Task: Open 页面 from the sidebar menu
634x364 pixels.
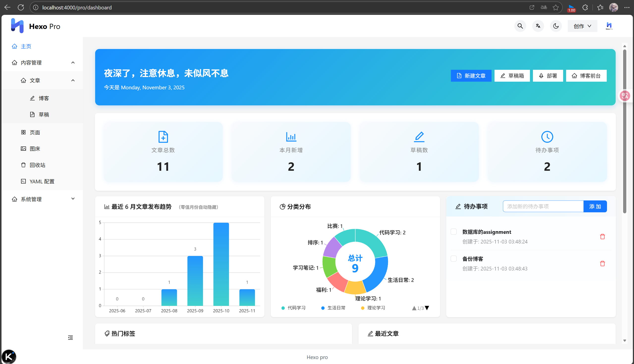Action: click(35, 132)
